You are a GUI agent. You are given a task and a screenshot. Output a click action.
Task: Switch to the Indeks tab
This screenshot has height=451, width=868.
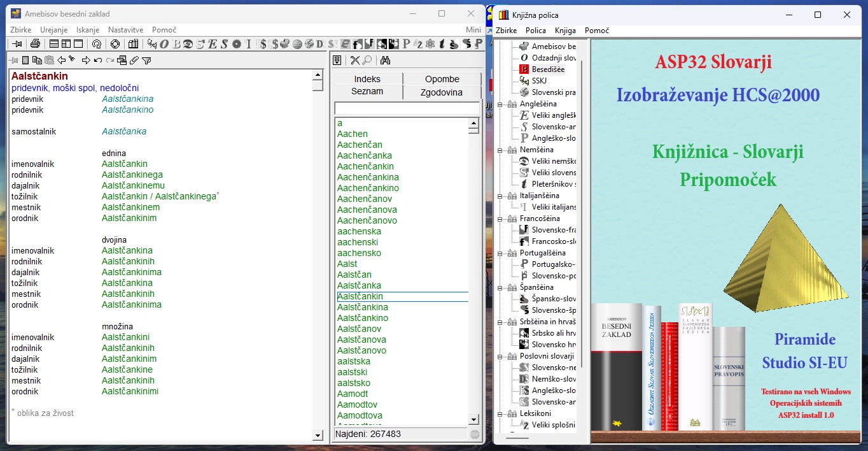tap(367, 79)
